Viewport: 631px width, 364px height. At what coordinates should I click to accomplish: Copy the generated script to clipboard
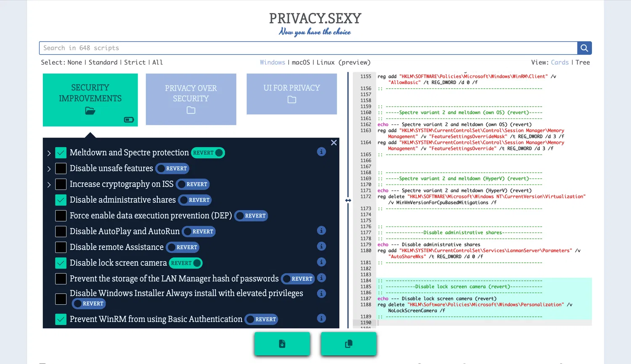349,344
